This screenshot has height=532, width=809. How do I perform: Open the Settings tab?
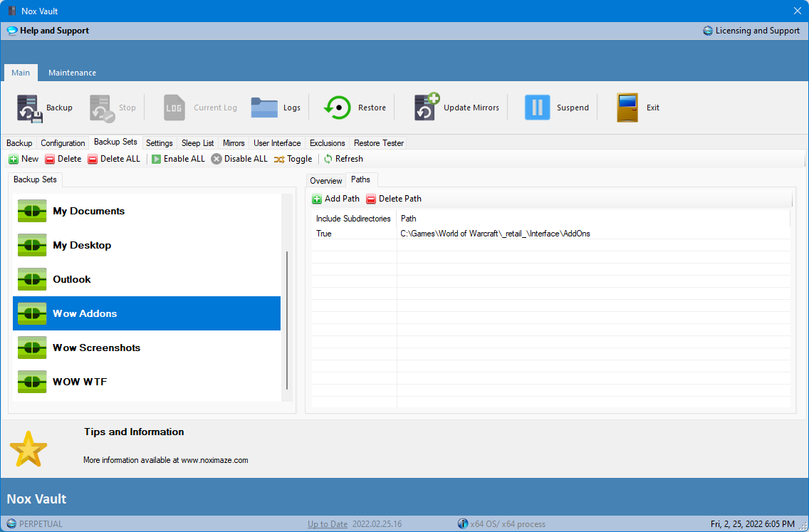click(160, 143)
